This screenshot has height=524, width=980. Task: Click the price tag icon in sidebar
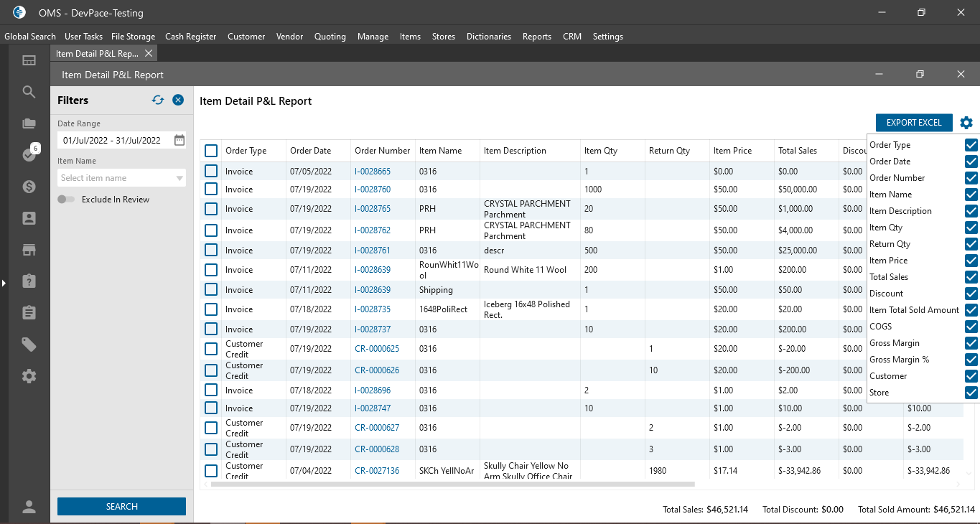point(29,345)
